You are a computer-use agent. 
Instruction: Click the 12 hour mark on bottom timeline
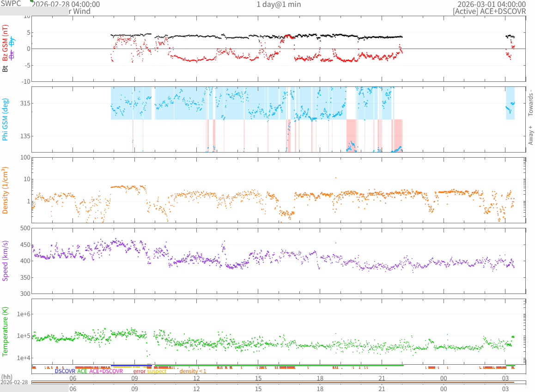click(196, 389)
